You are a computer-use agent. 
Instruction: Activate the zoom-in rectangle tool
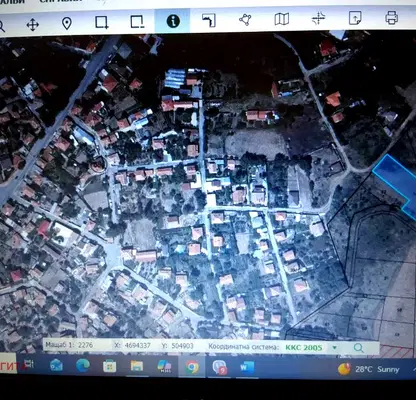point(102,22)
